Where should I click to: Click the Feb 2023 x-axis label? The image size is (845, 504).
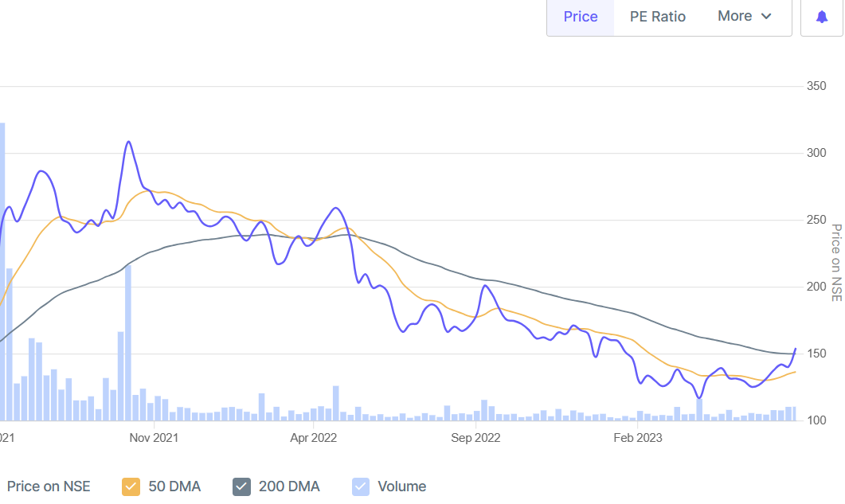[638, 437]
